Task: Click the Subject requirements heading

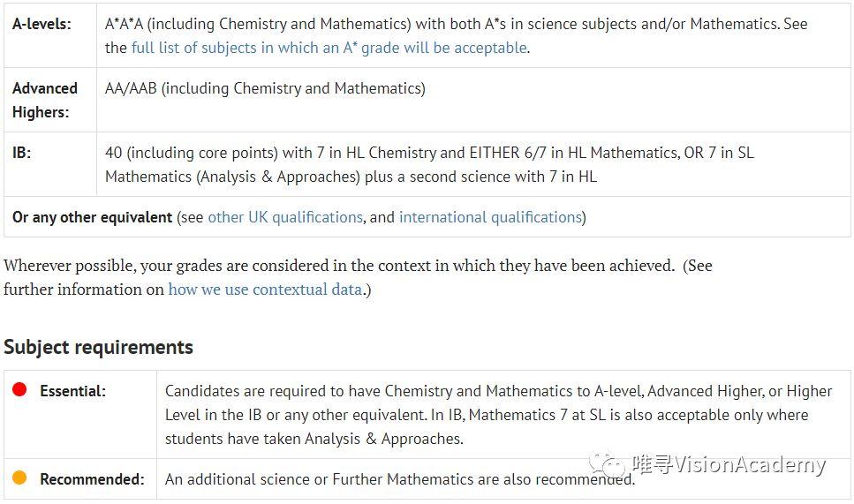Action: (x=98, y=347)
